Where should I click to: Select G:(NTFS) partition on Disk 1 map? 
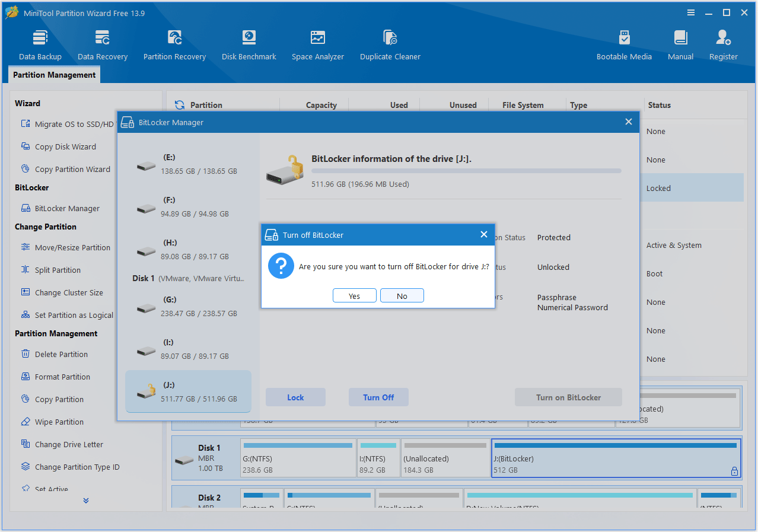coord(298,458)
